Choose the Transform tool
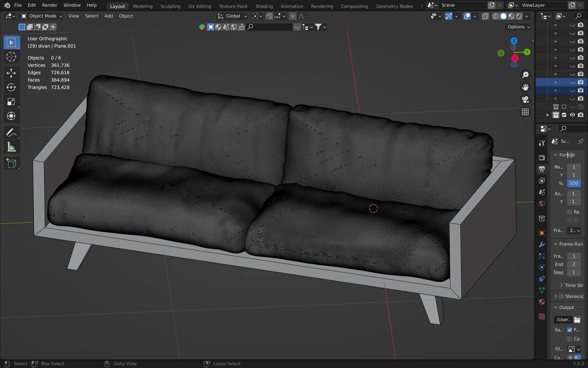This screenshot has width=588, height=368. (x=11, y=116)
